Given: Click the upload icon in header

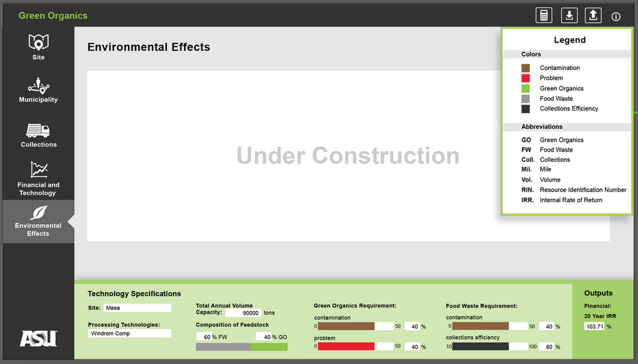Looking at the screenshot, I should 593,15.
